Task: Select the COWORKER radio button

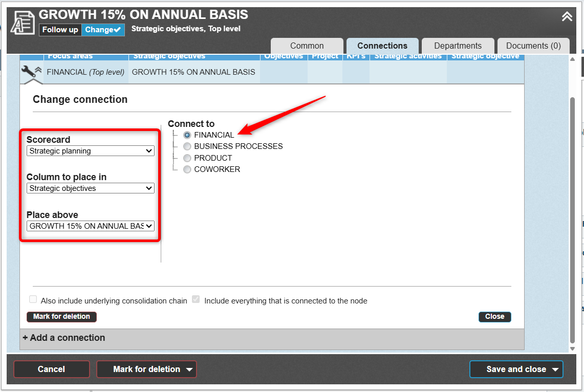Action: pyautogui.click(x=187, y=169)
